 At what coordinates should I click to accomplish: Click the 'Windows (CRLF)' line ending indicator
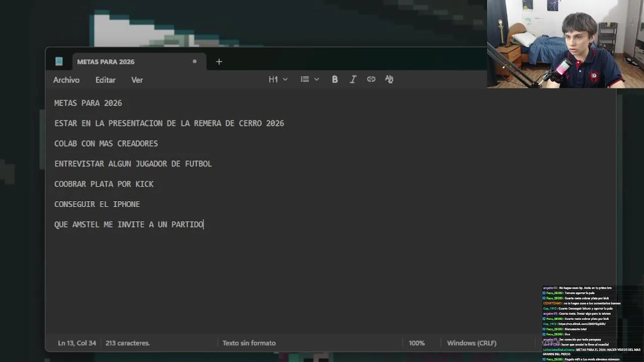point(472,343)
